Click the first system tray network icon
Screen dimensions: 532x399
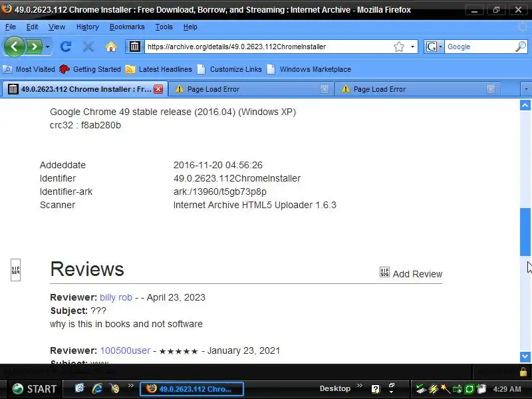click(421, 389)
